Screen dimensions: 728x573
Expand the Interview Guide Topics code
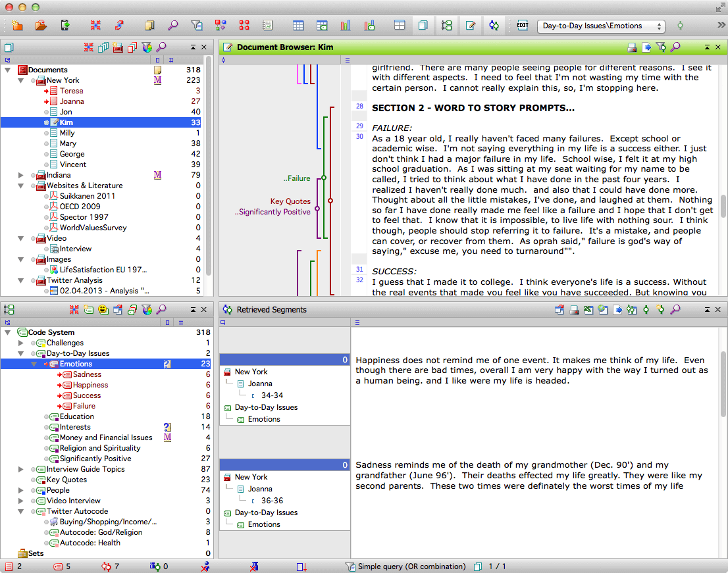pos(20,469)
